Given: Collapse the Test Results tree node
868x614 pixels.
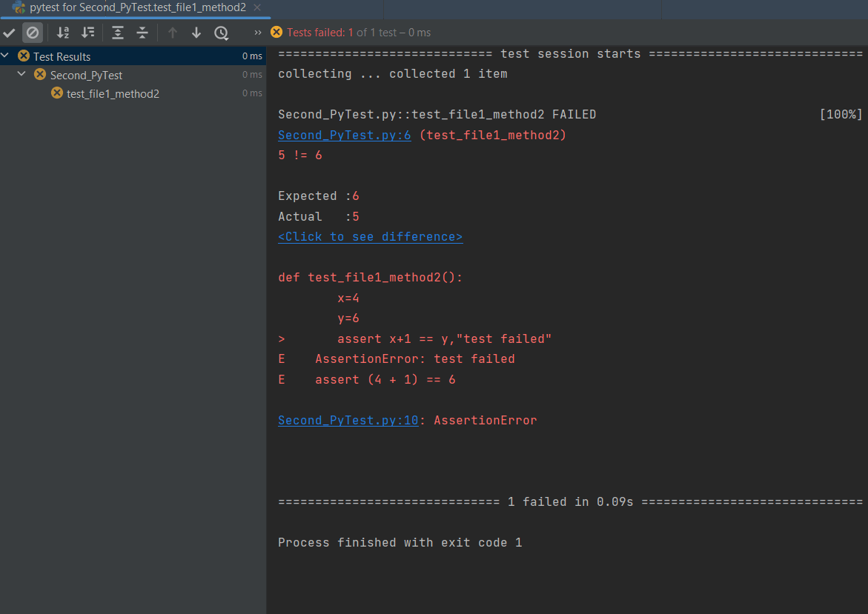Looking at the screenshot, I should pyautogui.click(x=5, y=56).
